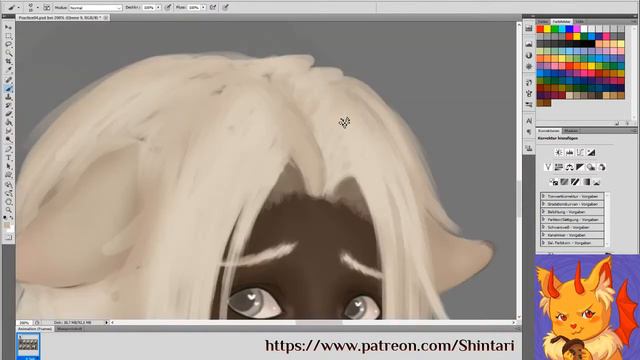Select the Quick Selection tool

pyautogui.click(x=8, y=52)
